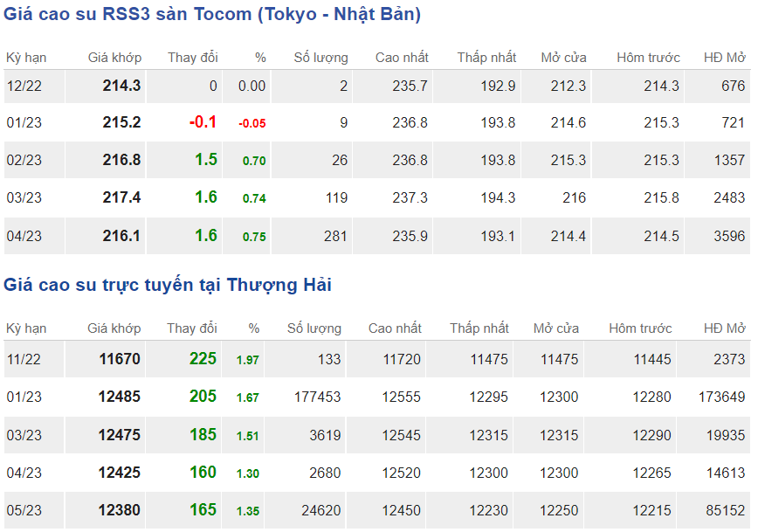
Task: Click the Shanghai online rubber price heading
Action: (x=168, y=285)
